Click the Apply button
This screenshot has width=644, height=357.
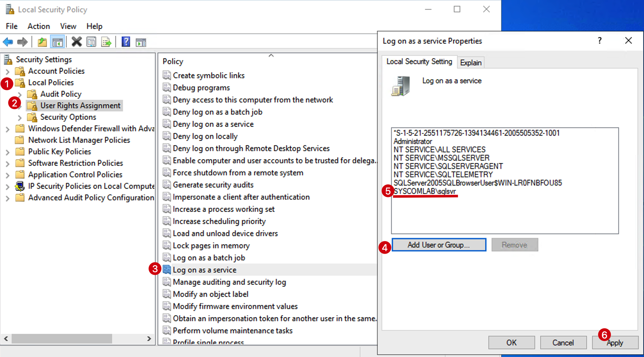615,343
